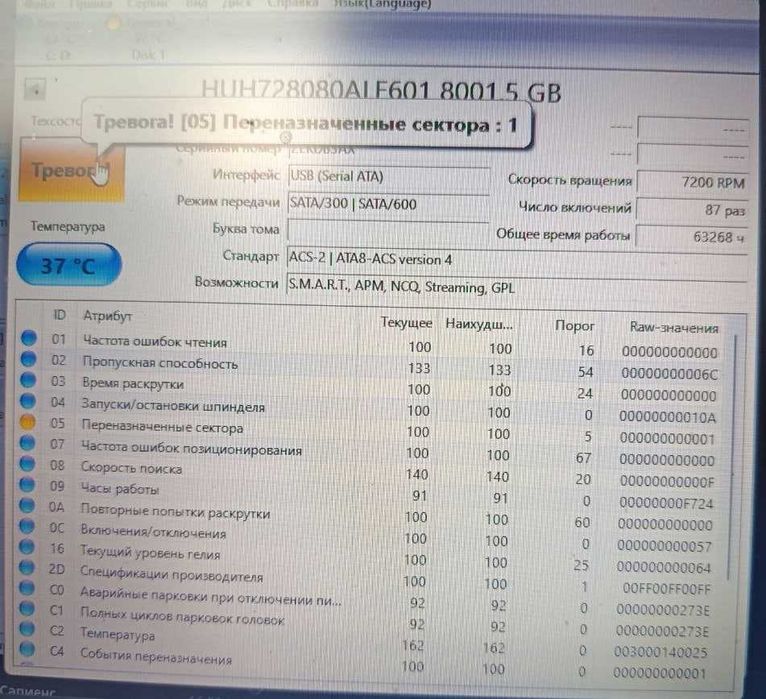The width and height of the screenshot is (766, 699).
Task: Select the Запуски/остановки шпинделя attribute name
Action: point(173,405)
